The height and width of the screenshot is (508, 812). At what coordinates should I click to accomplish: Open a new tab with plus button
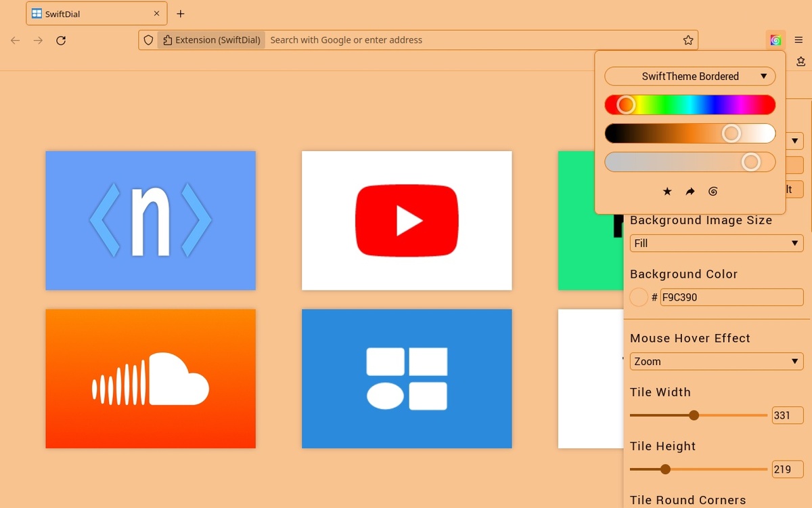181,14
